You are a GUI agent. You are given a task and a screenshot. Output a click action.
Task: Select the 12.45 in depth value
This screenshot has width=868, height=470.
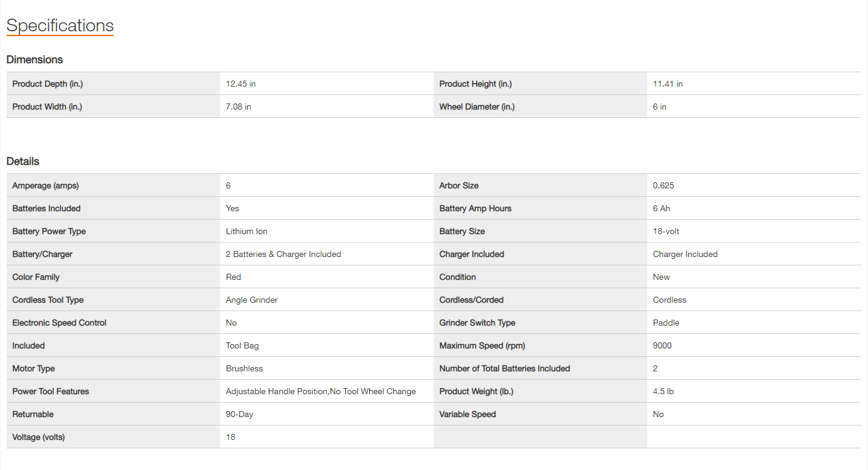click(241, 84)
